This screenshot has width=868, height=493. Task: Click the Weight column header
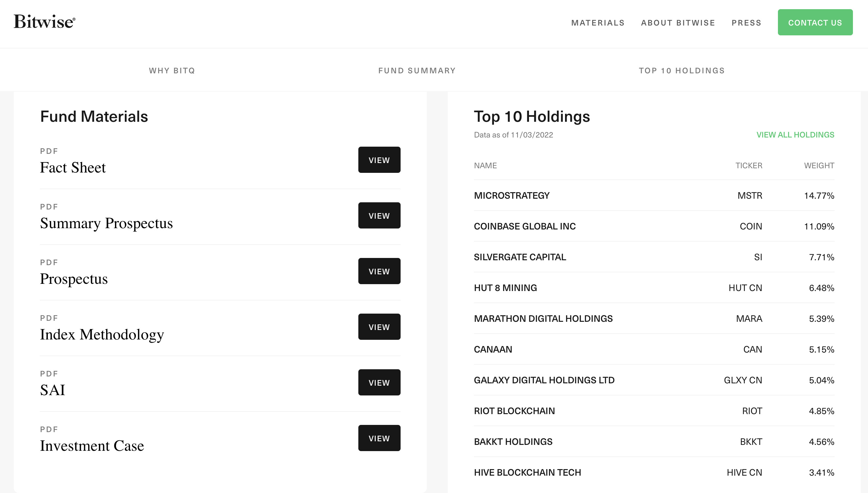click(x=819, y=166)
